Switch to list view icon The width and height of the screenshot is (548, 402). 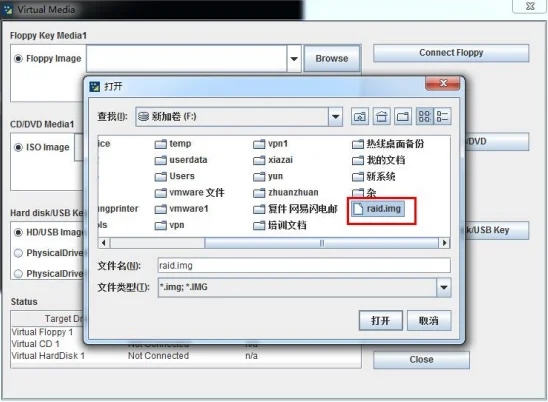pos(425,116)
